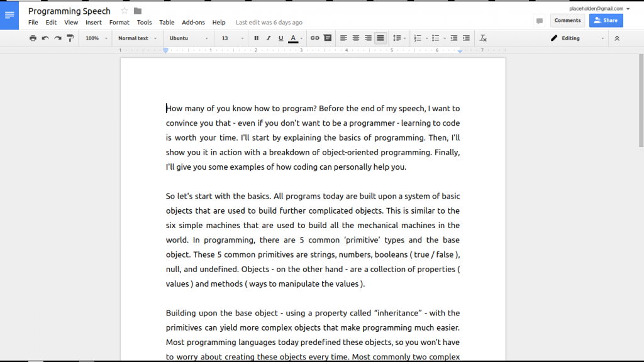The image size is (644, 362).
Task: Toggle justified text alignment
Action: tap(380, 38)
